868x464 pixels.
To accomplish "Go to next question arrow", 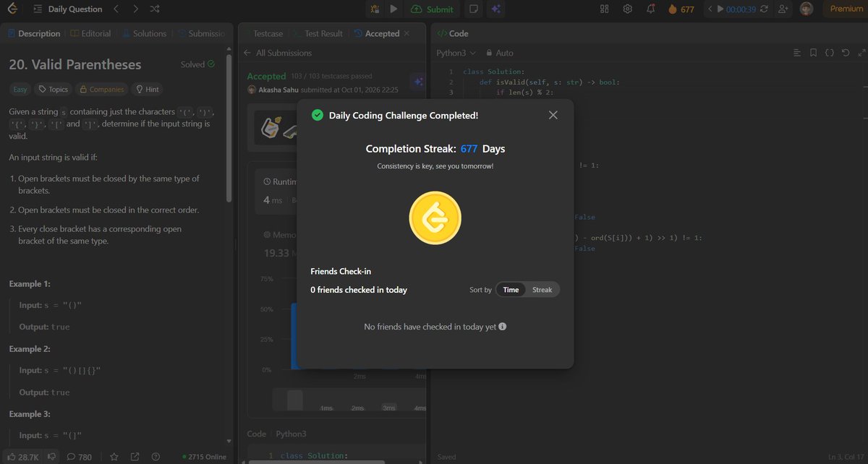I will tap(135, 9).
